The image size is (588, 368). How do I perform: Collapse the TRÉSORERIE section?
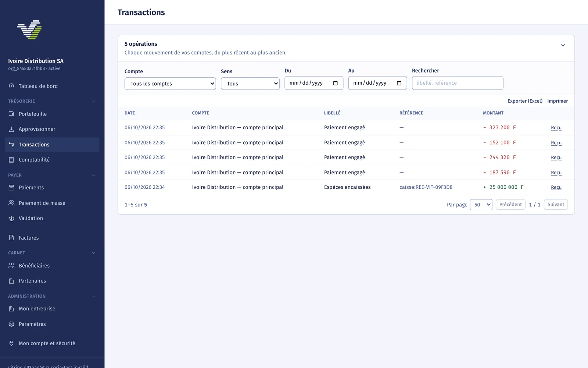pos(93,101)
